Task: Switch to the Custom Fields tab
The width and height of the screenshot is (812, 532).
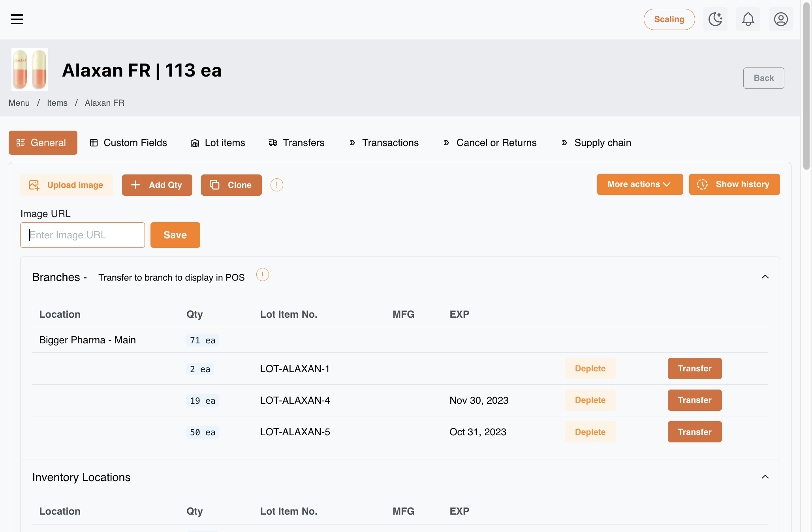Action: point(128,142)
